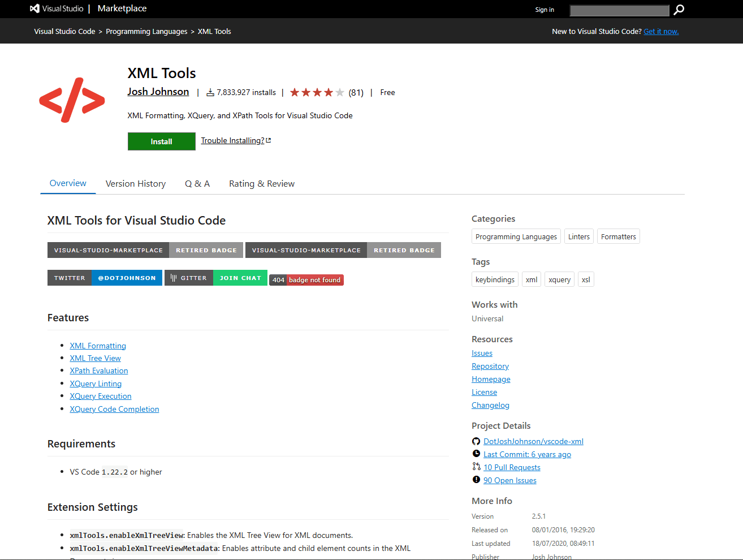Open Programming Languages breadcrumb
This screenshot has width=743, height=560.
[146, 32]
